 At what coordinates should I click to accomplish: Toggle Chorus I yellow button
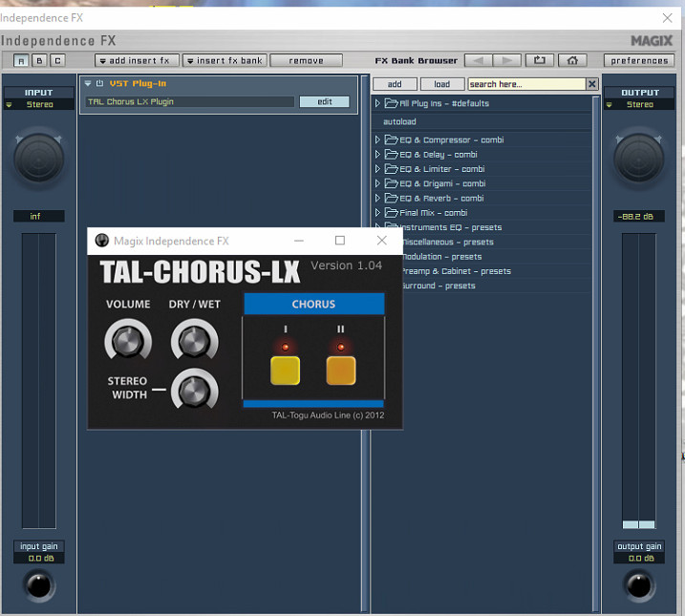285,371
